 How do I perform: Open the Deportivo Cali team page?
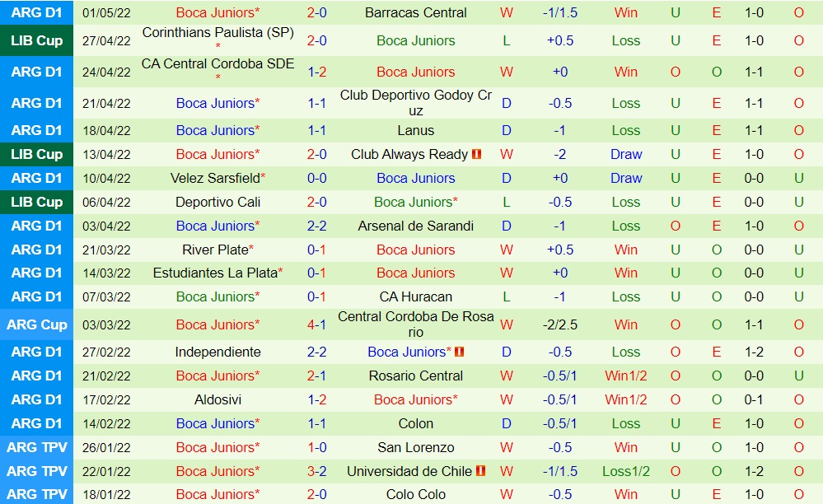[x=217, y=202]
